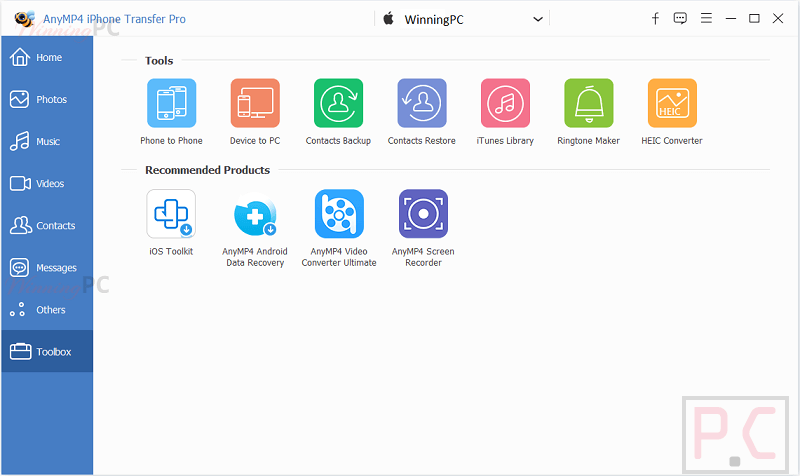Close the AnyMP4 window
This screenshot has height=476, width=800.
pyautogui.click(x=778, y=19)
